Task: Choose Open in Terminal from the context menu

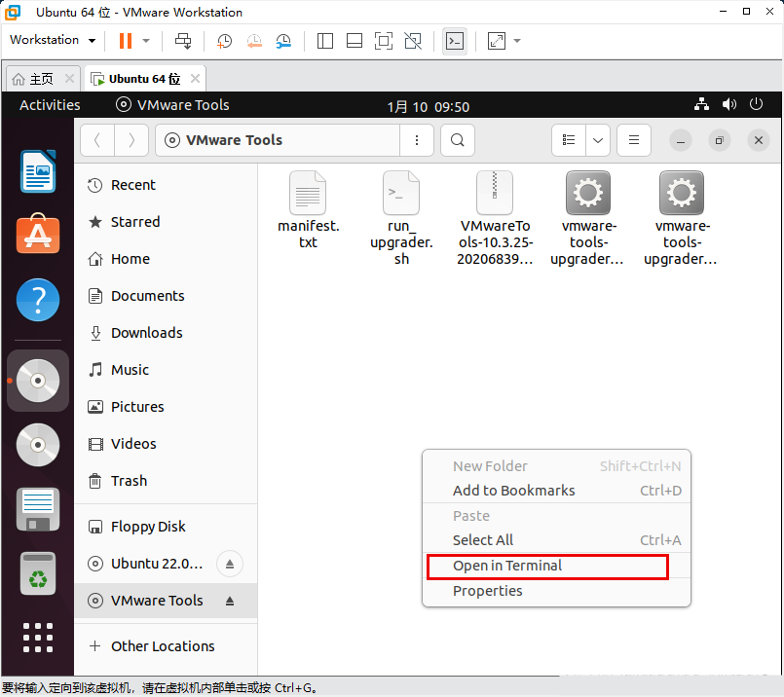Action: coord(506,566)
